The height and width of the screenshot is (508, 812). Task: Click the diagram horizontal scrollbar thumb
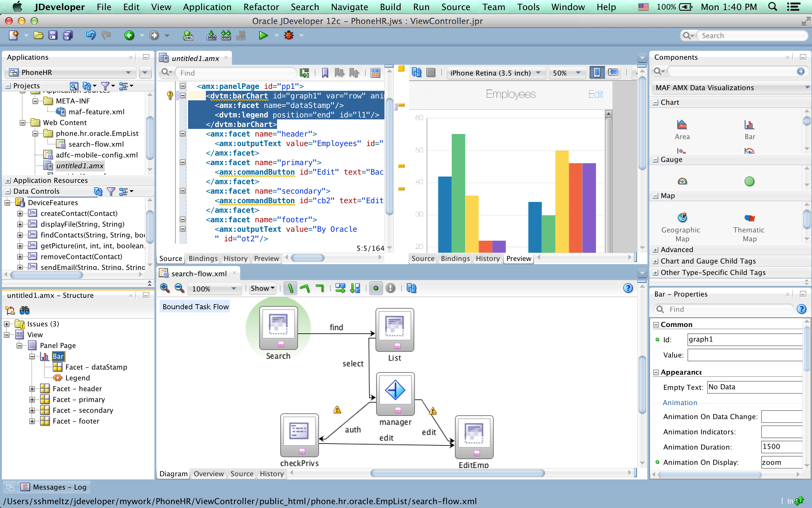pyautogui.click(x=457, y=473)
